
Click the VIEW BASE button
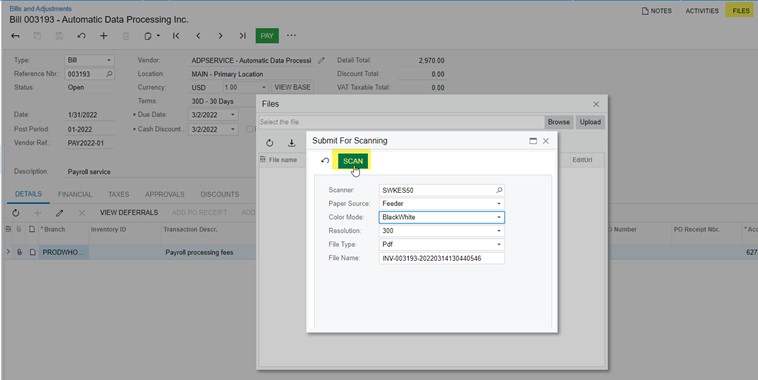[x=292, y=88]
